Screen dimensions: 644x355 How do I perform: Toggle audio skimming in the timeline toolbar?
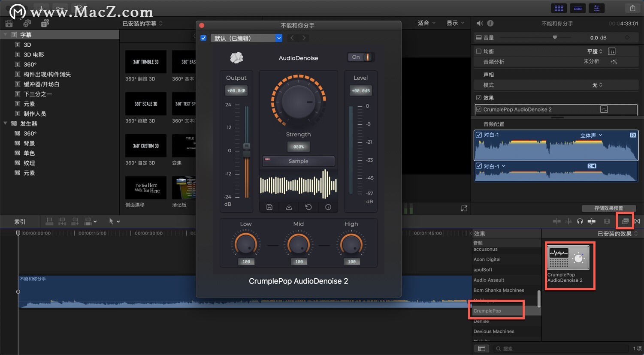click(x=568, y=221)
